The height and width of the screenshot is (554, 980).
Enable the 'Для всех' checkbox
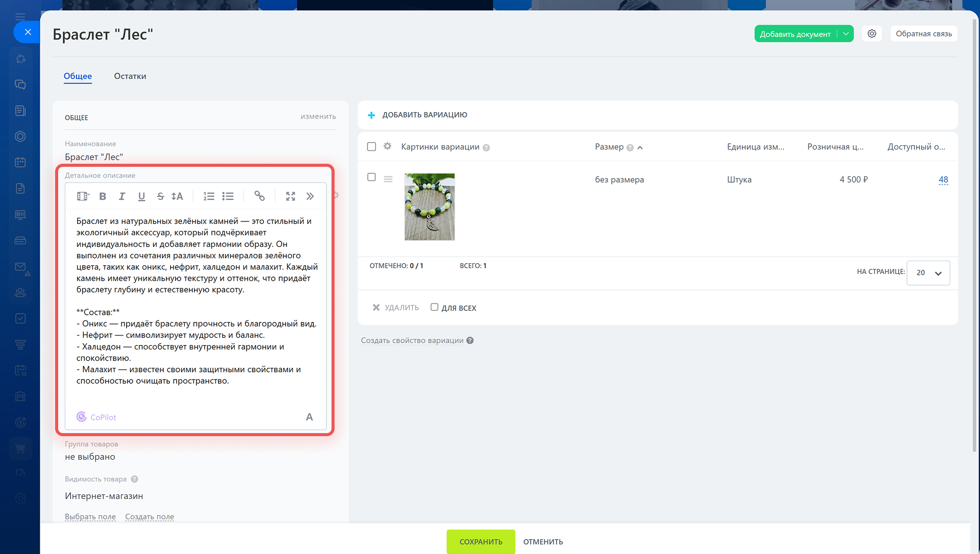point(434,307)
